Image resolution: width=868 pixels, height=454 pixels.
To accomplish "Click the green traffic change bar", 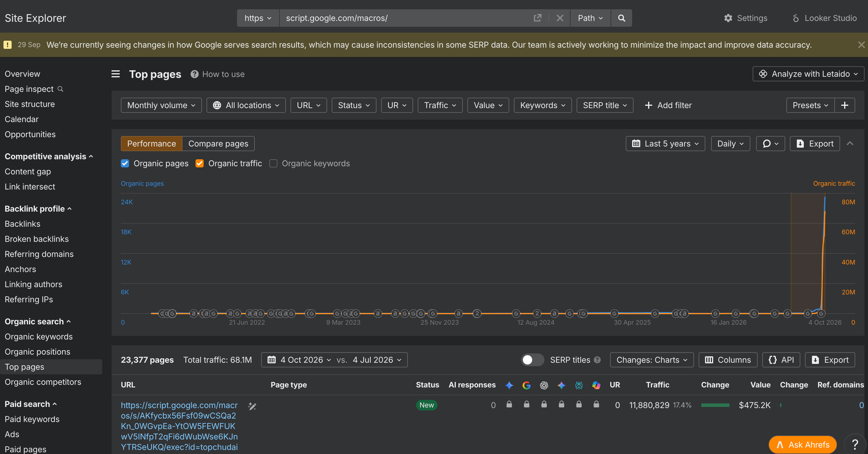I will (x=715, y=405).
